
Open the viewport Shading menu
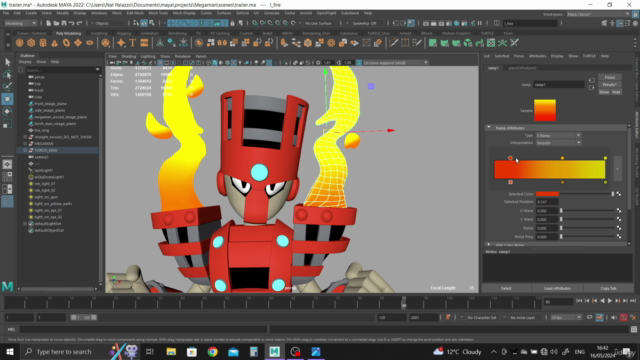pos(129,56)
